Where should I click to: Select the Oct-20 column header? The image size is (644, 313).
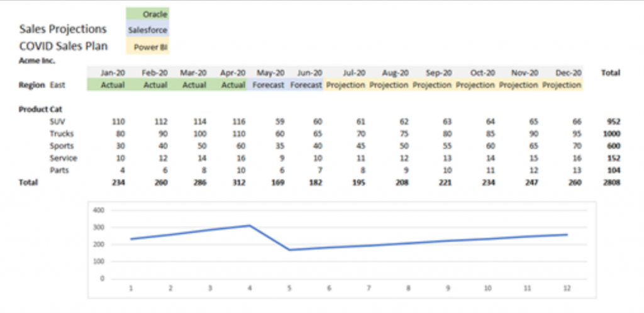click(482, 73)
